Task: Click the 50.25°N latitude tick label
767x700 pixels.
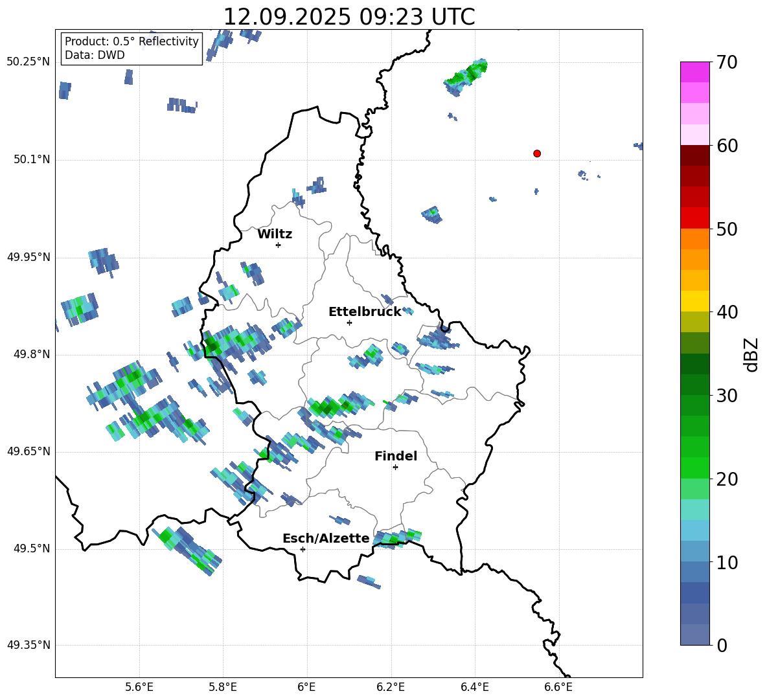Action: pos(29,62)
